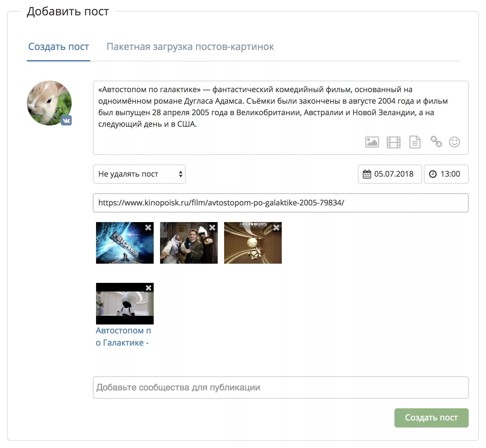
Task: Remove the second attached photo with actors
Action: (212, 228)
